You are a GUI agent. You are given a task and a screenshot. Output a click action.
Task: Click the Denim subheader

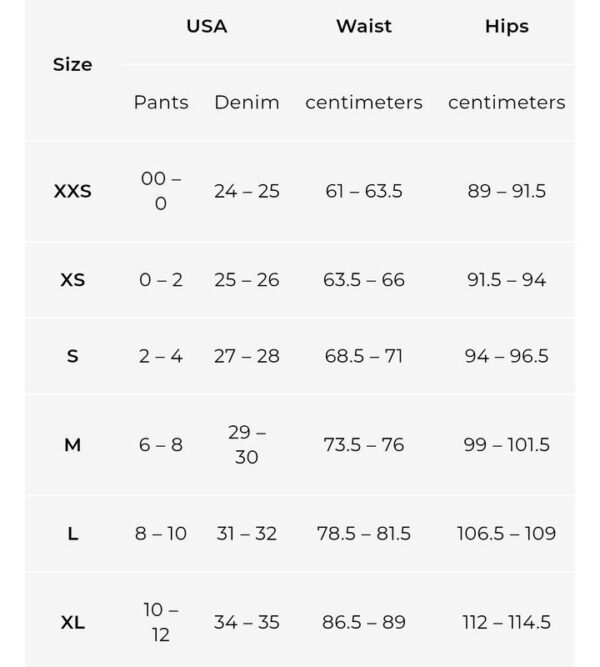(247, 103)
